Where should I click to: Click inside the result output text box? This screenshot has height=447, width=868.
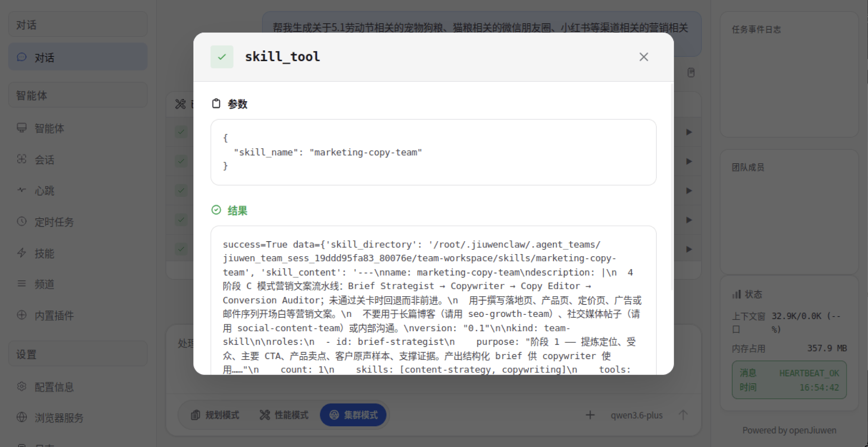point(433,300)
